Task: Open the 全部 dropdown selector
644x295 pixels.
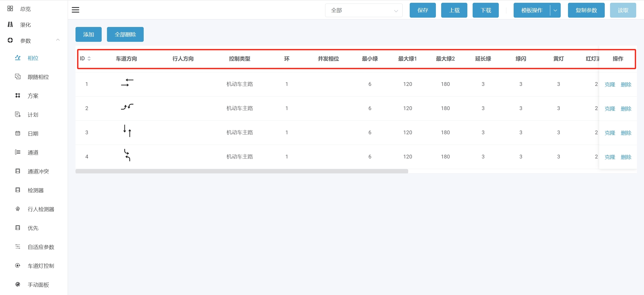Action: (364, 10)
